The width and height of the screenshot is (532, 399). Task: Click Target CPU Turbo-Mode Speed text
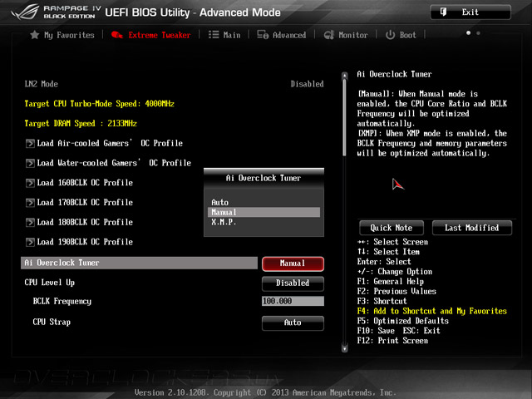100,104
